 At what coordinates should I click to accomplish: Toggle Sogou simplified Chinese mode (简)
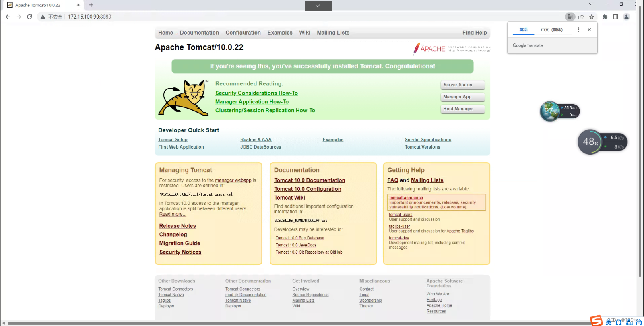pos(639,322)
